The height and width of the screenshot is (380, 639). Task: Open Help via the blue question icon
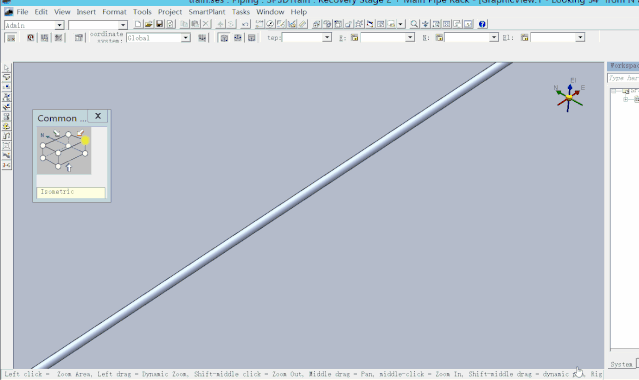(482, 24)
